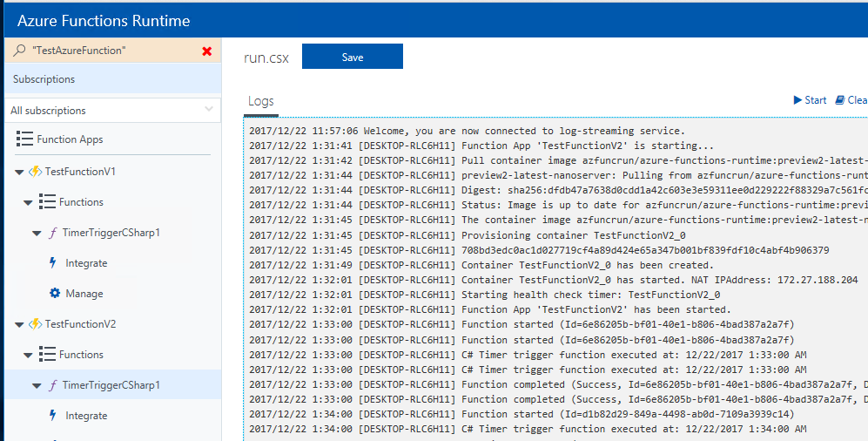
Task: Click the function f icon of TestFunctionV1's TimerTriggerCSharp1
Action: click(52, 233)
